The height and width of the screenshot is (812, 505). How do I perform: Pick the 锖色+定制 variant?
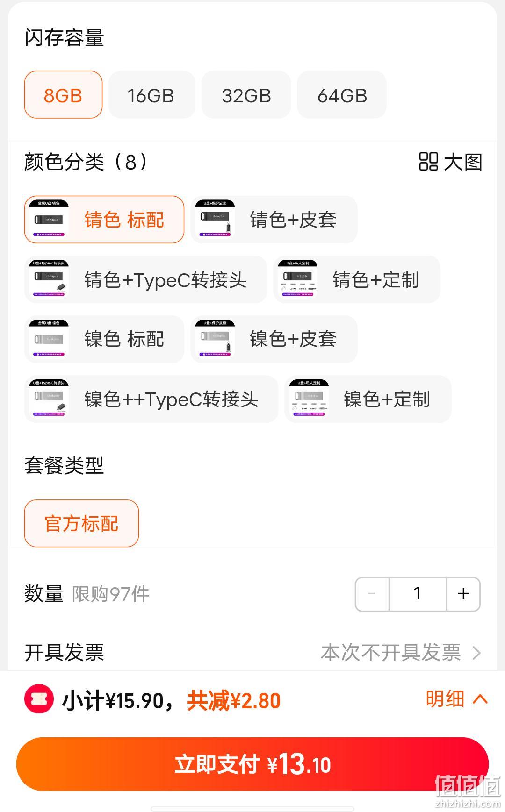click(357, 279)
